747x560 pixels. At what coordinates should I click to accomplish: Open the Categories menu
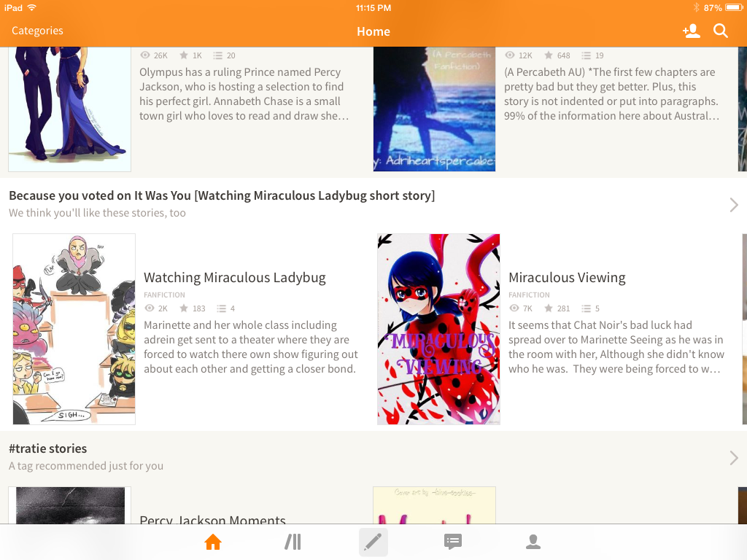coord(37,31)
